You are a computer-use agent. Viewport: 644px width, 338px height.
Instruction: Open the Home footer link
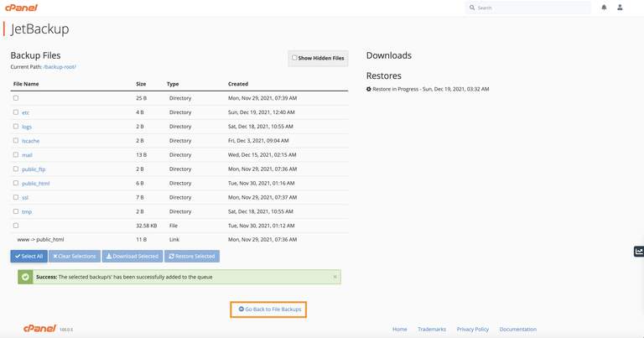(400, 329)
